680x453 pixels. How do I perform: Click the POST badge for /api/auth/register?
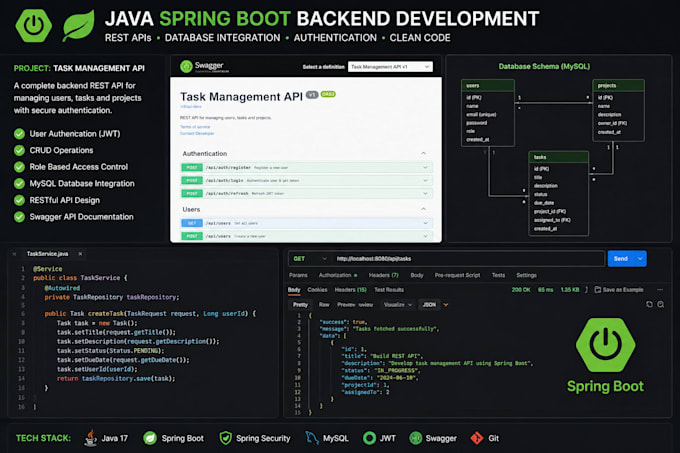point(192,167)
